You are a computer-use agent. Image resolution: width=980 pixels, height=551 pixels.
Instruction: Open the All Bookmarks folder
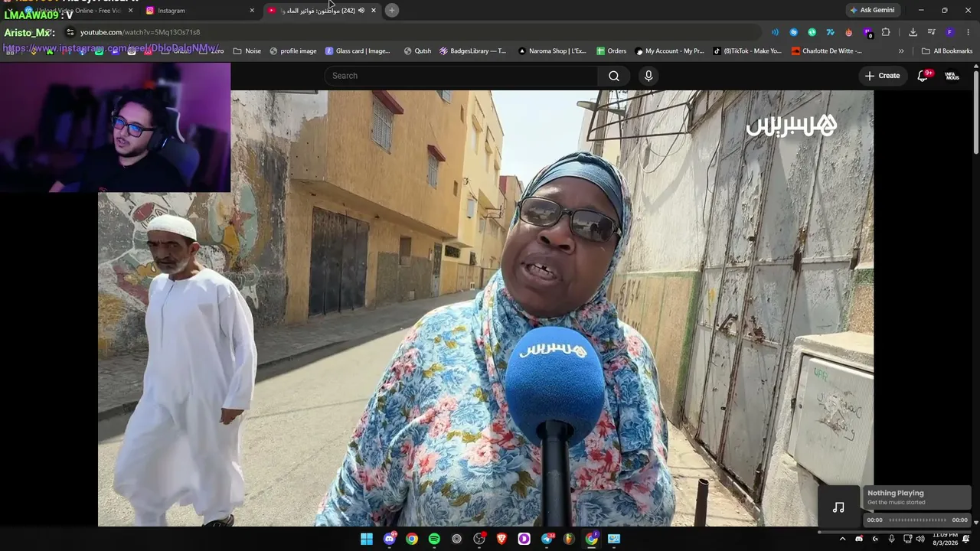coord(947,51)
